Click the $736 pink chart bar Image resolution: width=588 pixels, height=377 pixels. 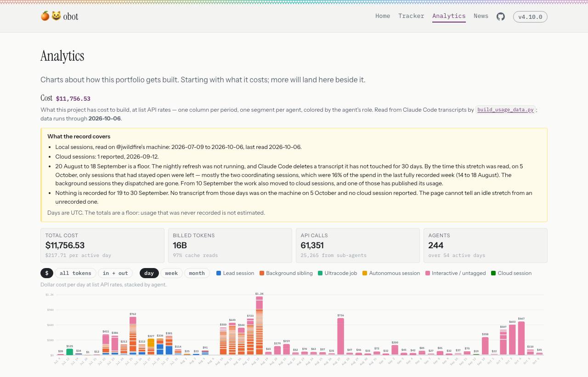(x=340, y=337)
